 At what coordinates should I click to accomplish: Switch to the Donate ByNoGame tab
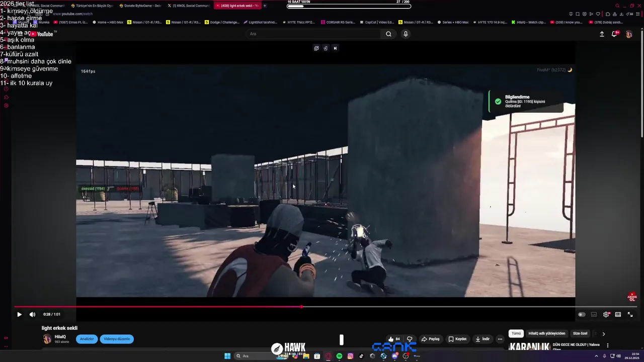click(x=140, y=6)
